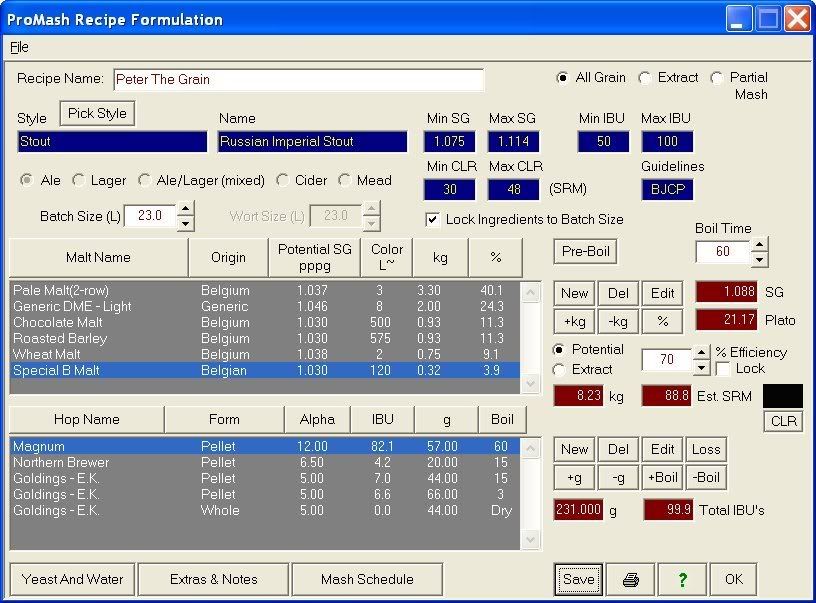Enable the Efficiency Lock checkbox

pyautogui.click(x=723, y=369)
